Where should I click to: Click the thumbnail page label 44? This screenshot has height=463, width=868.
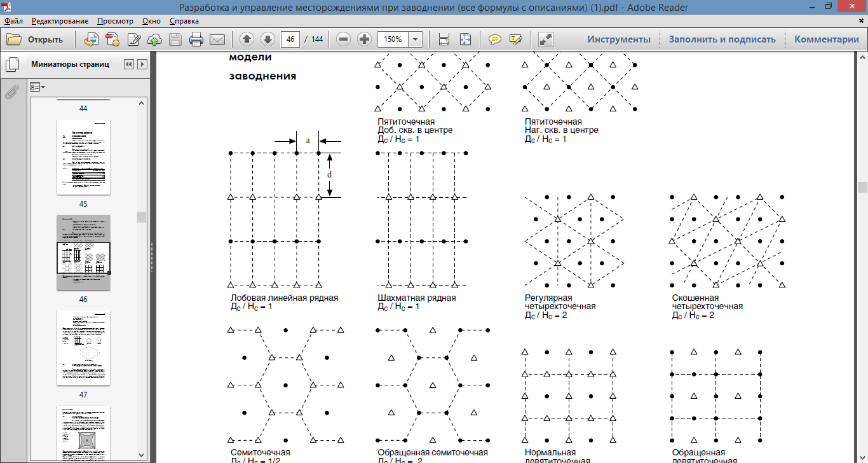pyautogui.click(x=83, y=109)
